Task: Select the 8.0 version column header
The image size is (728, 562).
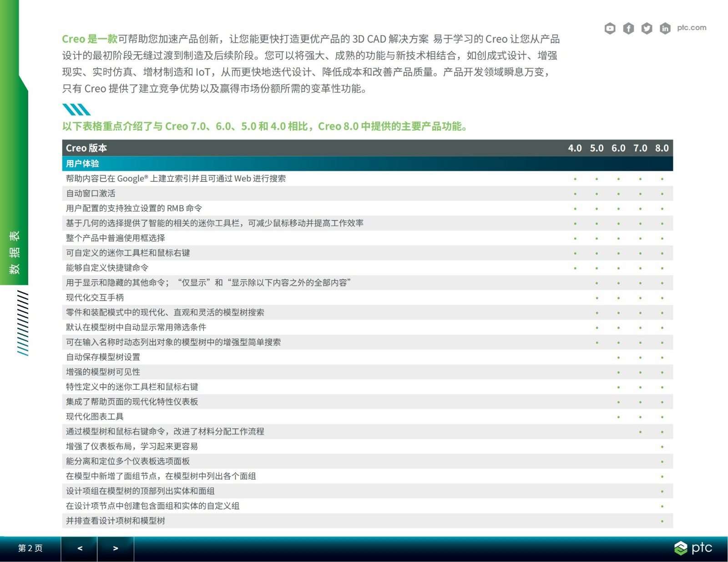Action: (662, 148)
